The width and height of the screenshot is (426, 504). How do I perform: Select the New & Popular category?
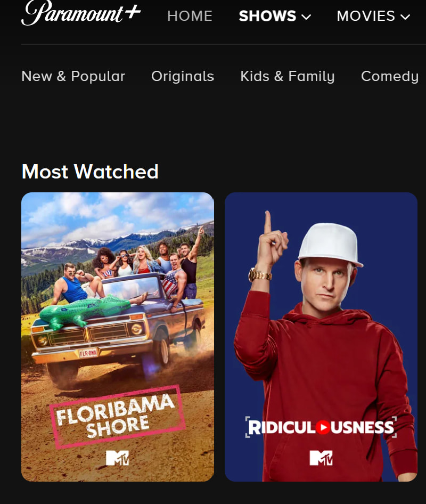73,77
